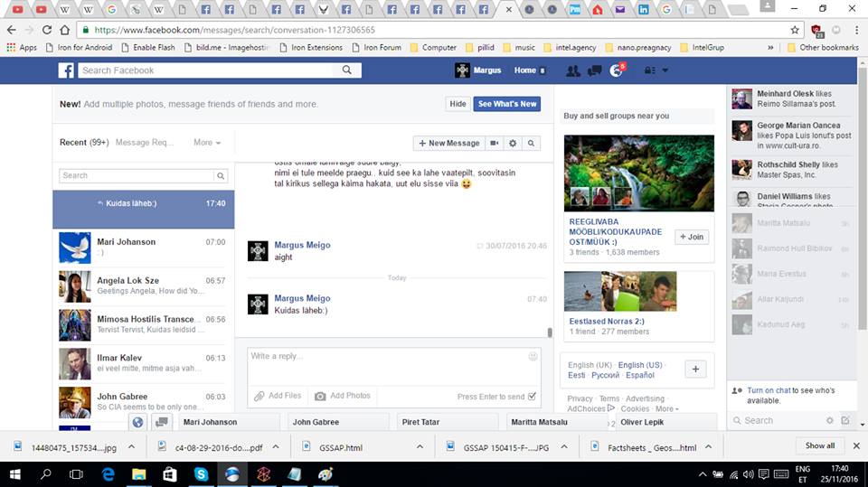Screen dimensions: 868x487
Task: Click the chat dock globe icon
Action: click(x=137, y=422)
